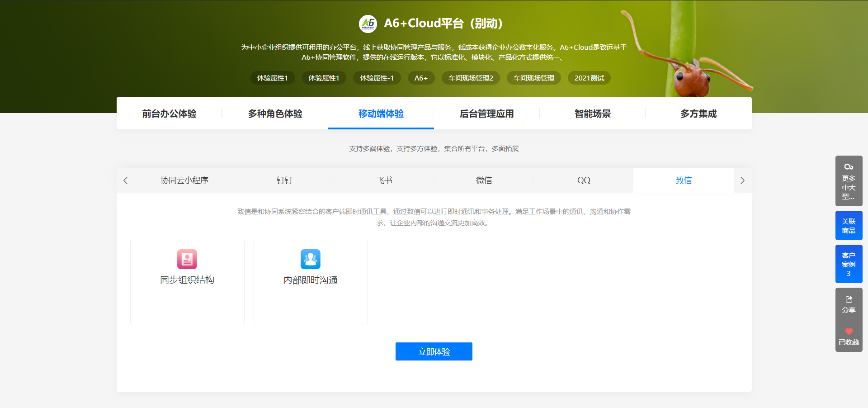Click the 更多中大型... side text

point(849,187)
